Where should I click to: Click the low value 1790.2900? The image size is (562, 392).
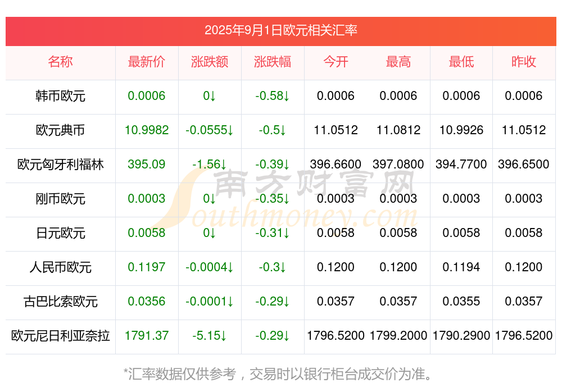461,336
